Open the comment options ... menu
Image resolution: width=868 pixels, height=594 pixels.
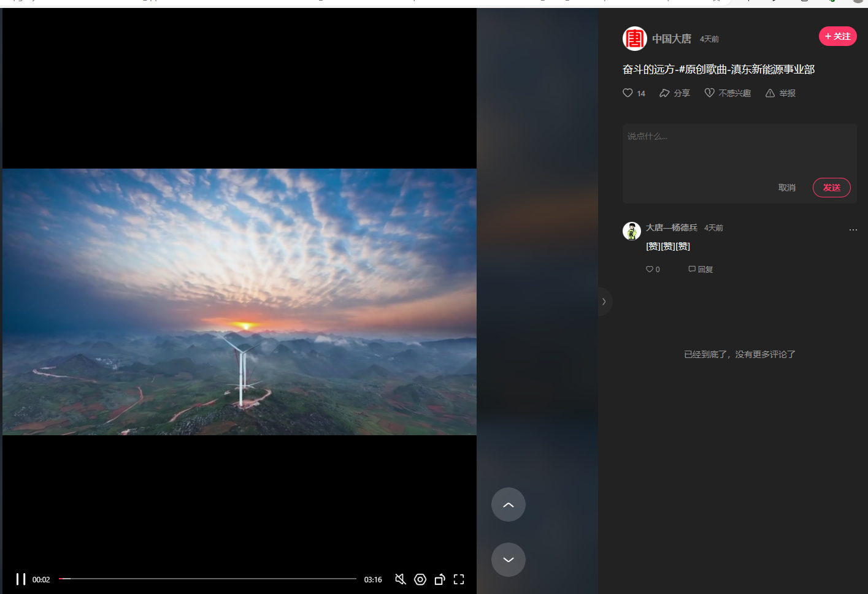click(x=853, y=229)
